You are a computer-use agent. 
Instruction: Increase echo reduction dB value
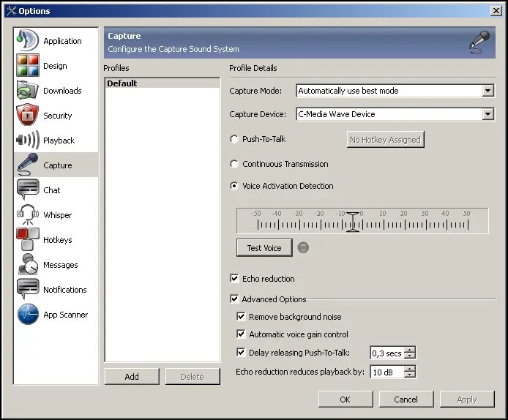[410, 369]
